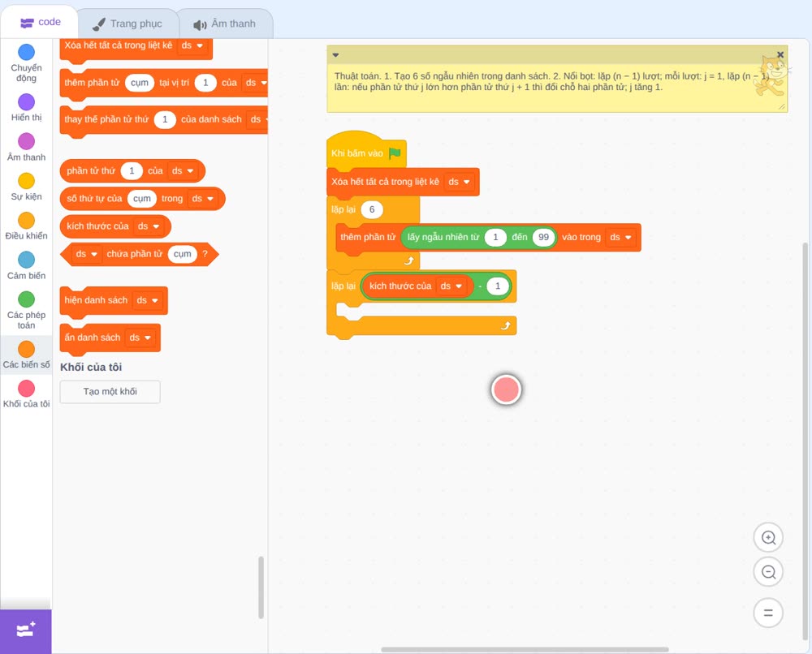Viewport: 812px width, 654px height.
Task: Open the Cảm biến block category
Action: tap(26, 265)
